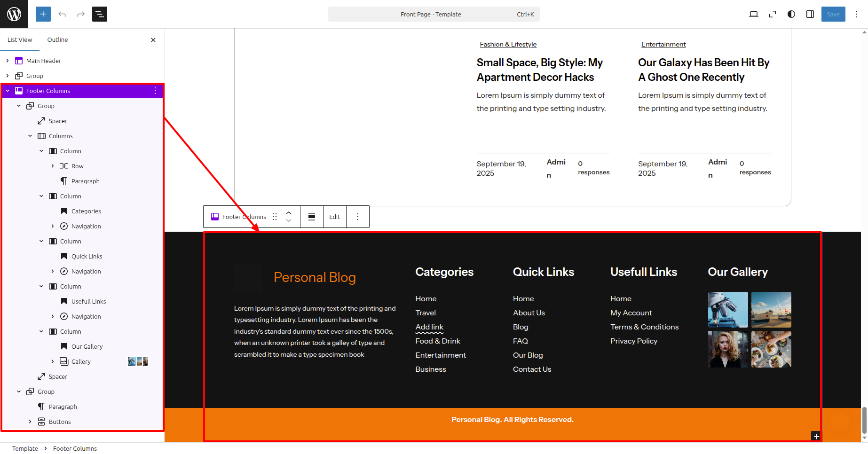Toggle the Settings sidebar panel
Image resolution: width=868 pixels, height=454 pixels.
click(810, 14)
